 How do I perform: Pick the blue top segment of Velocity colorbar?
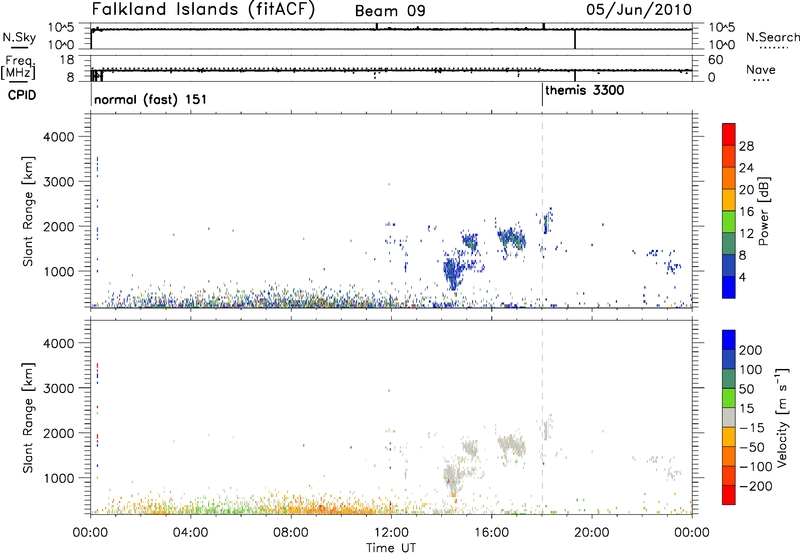[729, 340]
